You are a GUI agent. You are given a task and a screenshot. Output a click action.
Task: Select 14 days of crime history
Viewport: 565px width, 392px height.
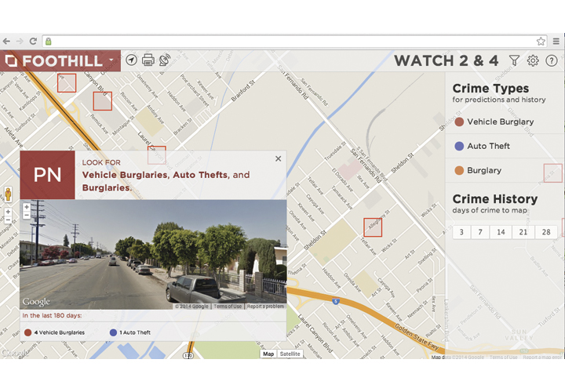coord(501,232)
